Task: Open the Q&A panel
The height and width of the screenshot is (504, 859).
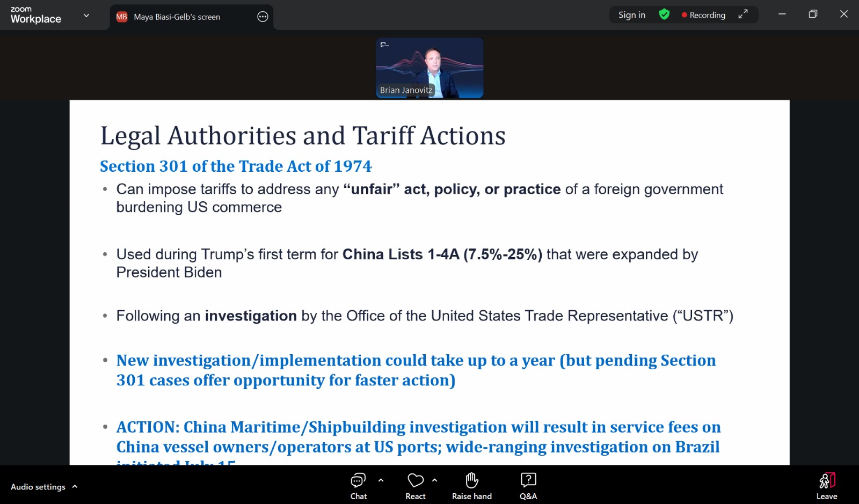Action: coord(528,486)
